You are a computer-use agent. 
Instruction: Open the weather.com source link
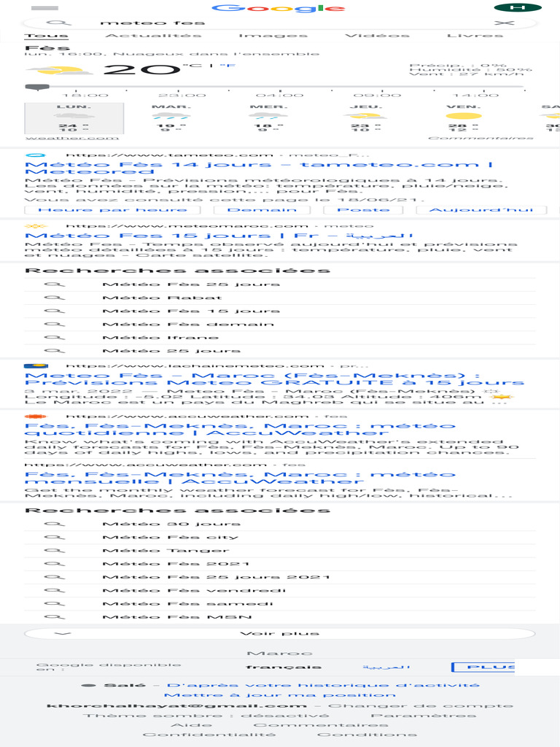point(72,138)
